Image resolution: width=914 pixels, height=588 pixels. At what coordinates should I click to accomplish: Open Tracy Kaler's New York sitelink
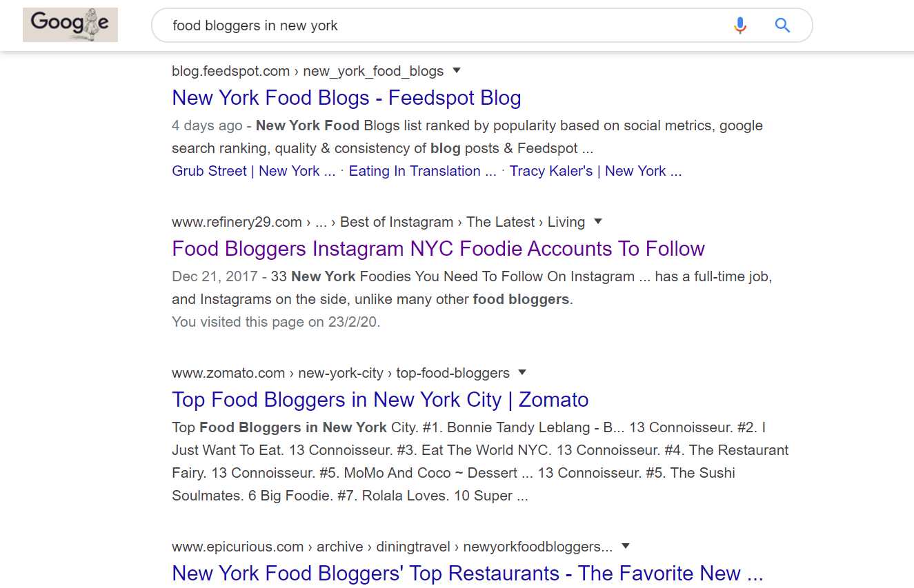[x=595, y=171]
